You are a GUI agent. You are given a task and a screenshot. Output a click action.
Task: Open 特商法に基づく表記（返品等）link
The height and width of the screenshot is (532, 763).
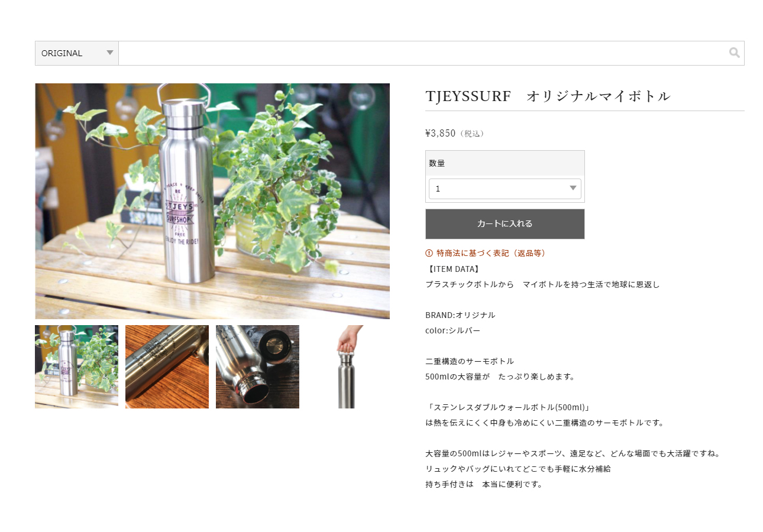[x=492, y=253]
